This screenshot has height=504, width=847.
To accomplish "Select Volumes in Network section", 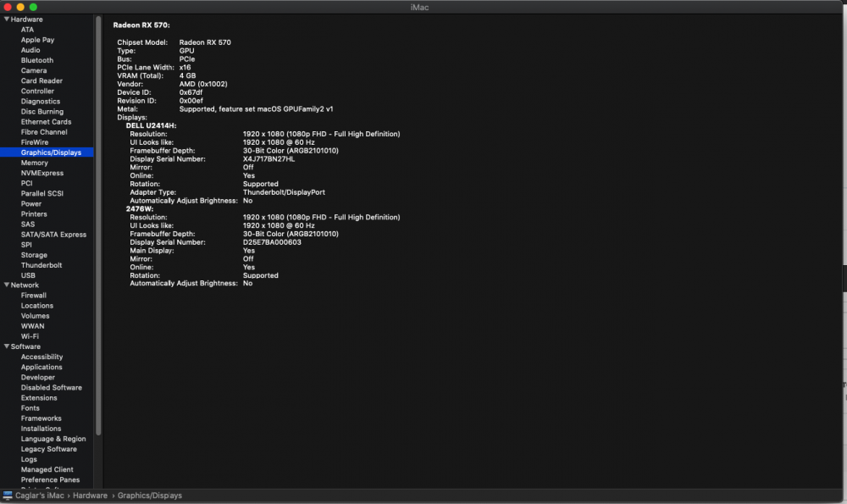I will 35,316.
